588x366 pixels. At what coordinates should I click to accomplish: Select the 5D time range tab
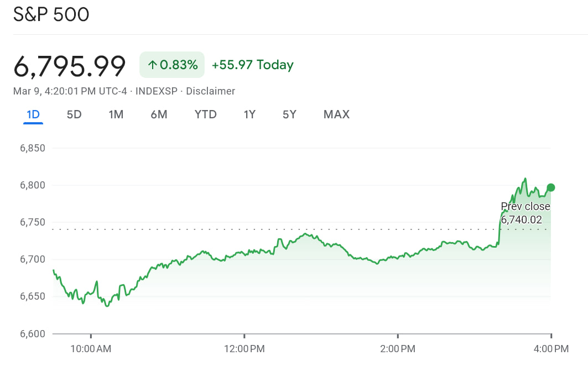pos(74,114)
